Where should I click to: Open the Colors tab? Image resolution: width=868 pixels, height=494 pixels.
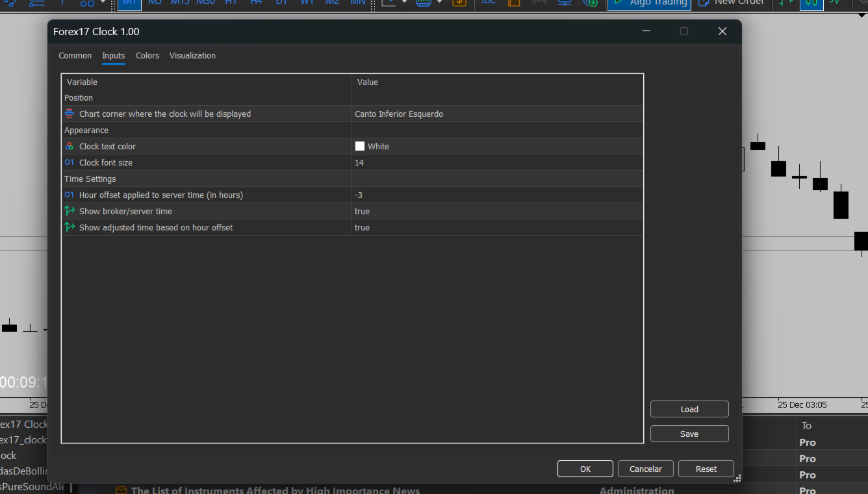click(147, 56)
